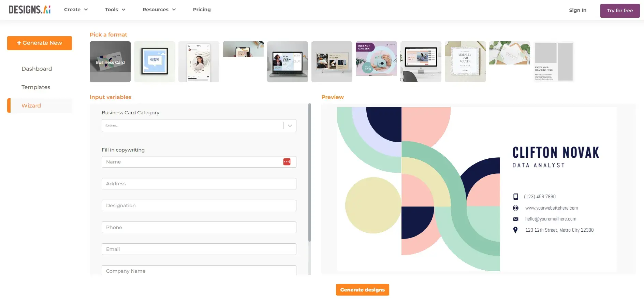Click the Clifton Novak name in preview
The width and height of the screenshot is (644, 300).
556,153
